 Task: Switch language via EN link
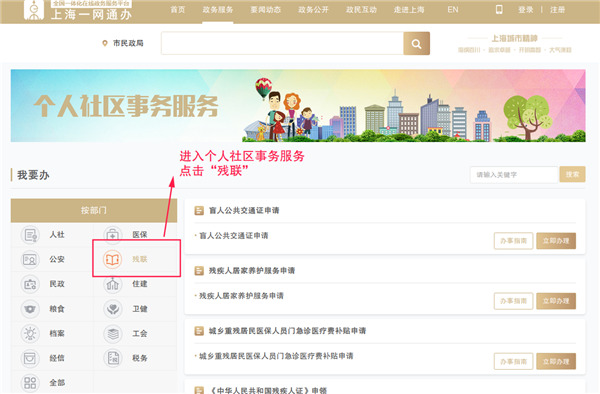tap(453, 10)
